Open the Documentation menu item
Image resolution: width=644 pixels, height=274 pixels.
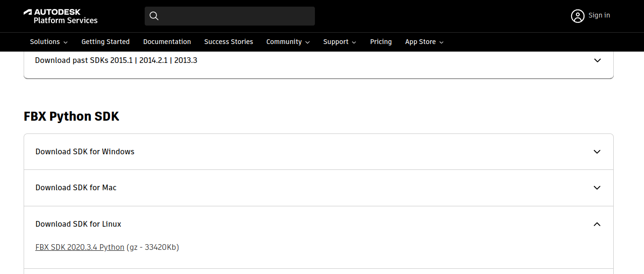point(167,42)
